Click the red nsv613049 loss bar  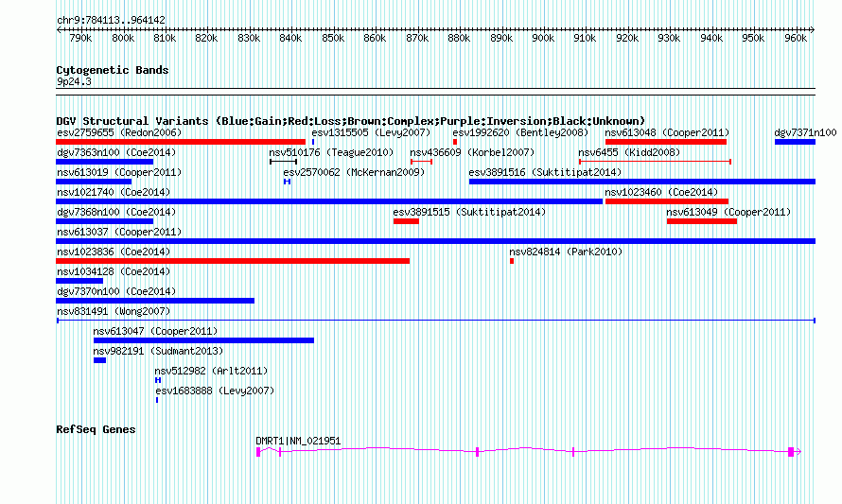702,221
